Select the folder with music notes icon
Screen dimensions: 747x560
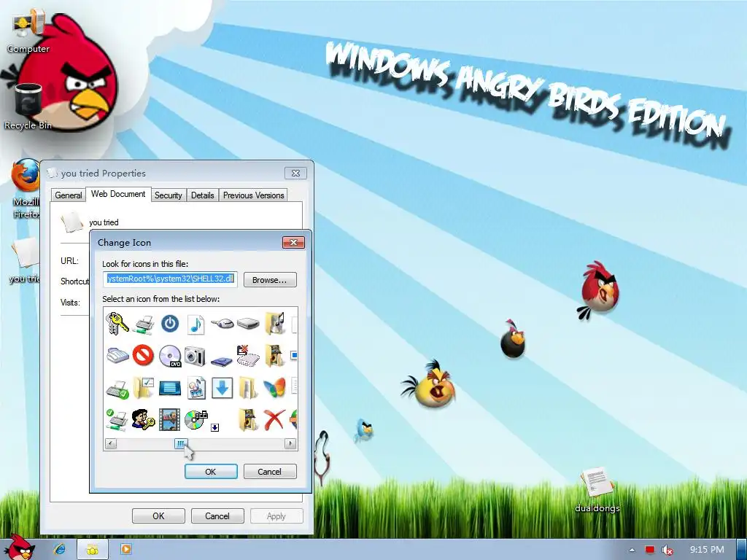coord(274,323)
